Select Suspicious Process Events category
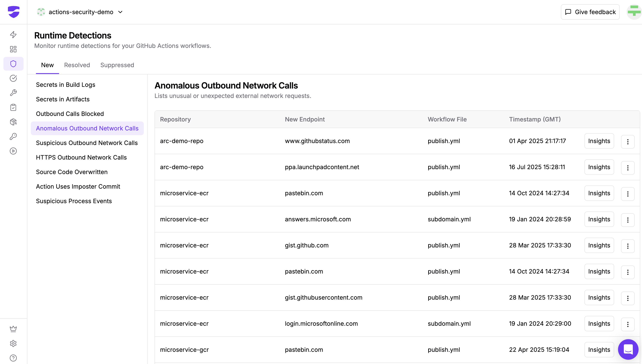Screen dimensions: 642x364 coord(74,201)
